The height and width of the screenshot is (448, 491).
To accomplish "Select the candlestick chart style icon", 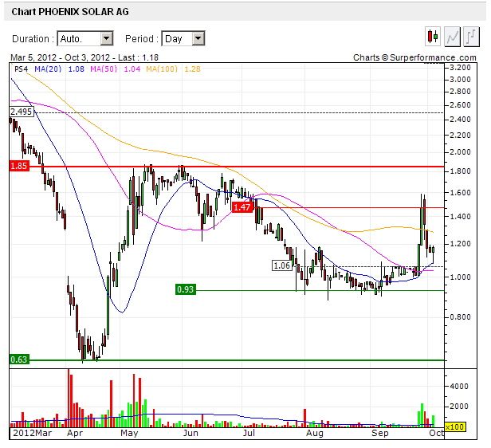I will pyautogui.click(x=433, y=37).
